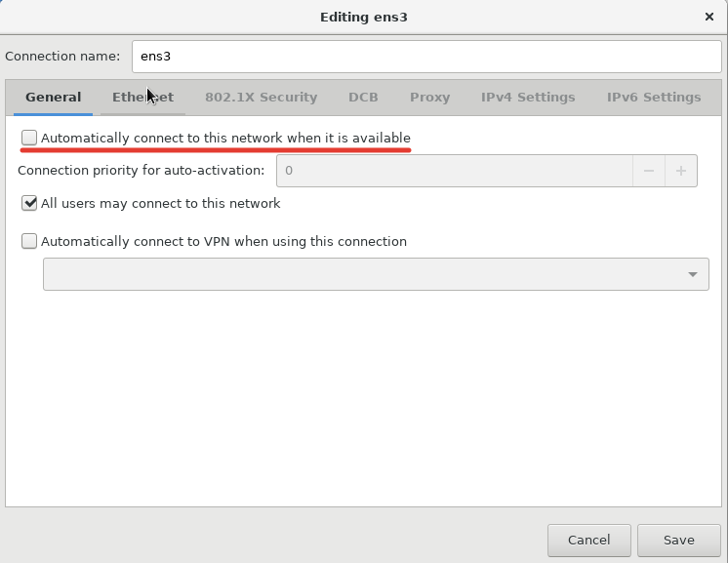
Task: Select the General tab
Action: (x=53, y=98)
